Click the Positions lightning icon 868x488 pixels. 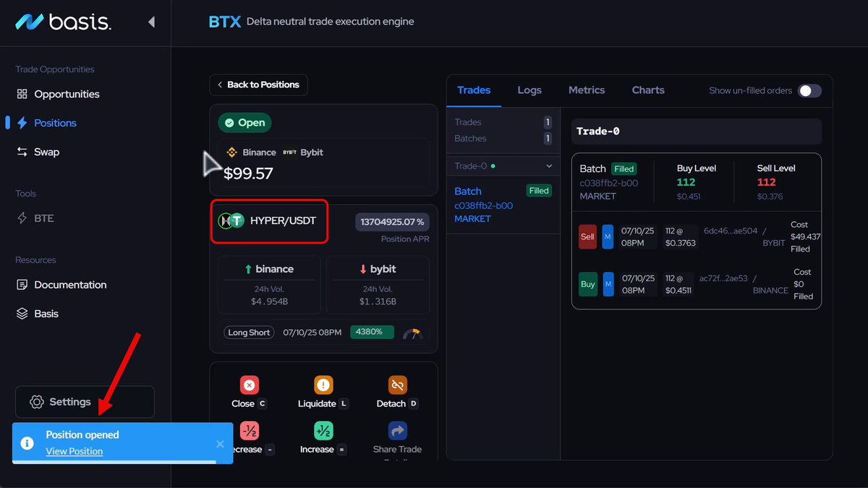22,123
